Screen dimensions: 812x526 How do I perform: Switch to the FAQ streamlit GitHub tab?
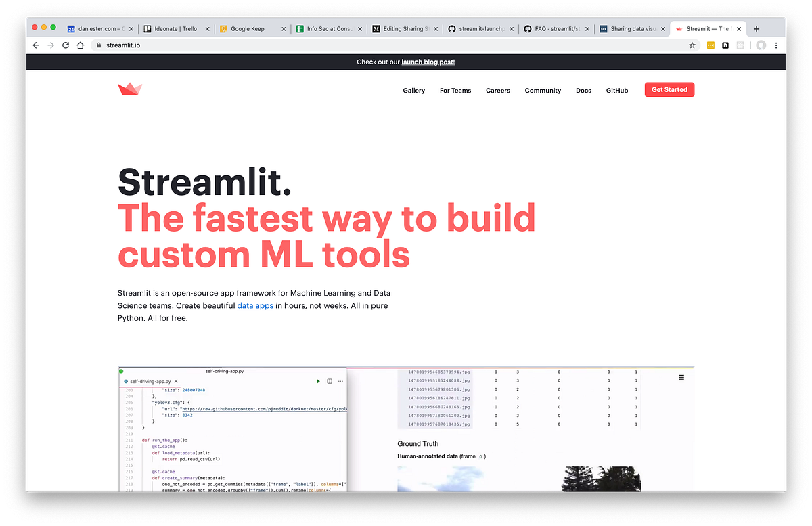click(x=555, y=28)
